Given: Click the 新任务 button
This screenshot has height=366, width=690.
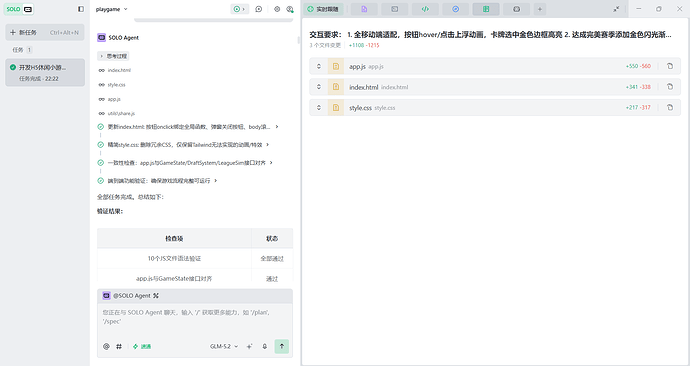Looking at the screenshot, I should (44, 32).
